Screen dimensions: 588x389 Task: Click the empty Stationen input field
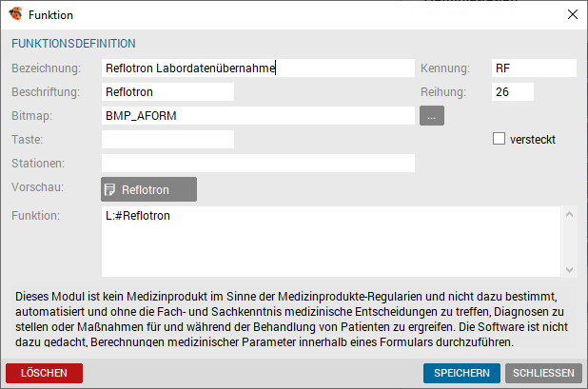pyautogui.click(x=258, y=164)
